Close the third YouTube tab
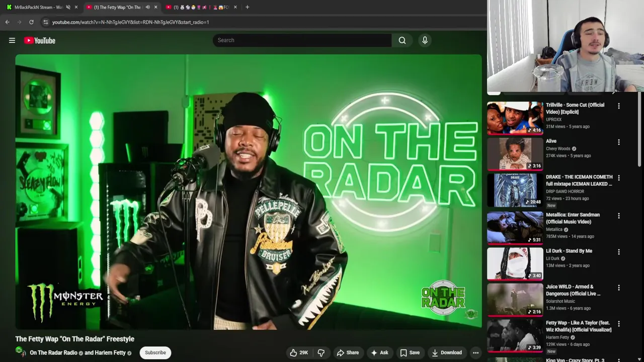This screenshot has height=362, width=644. click(235, 7)
